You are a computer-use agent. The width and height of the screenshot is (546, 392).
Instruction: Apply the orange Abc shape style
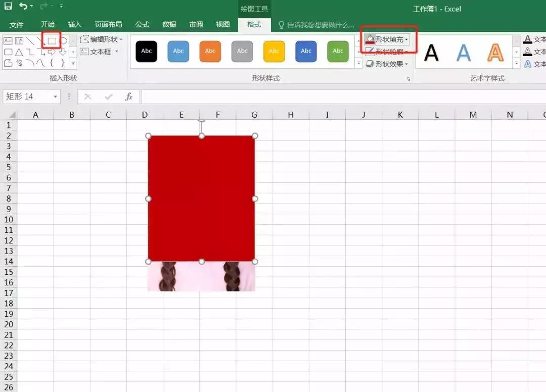210,51
